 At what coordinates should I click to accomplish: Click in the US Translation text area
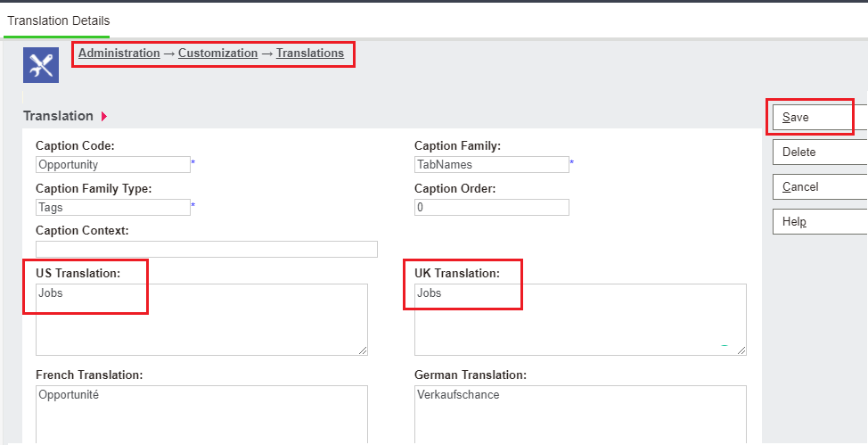coord(201,320)
